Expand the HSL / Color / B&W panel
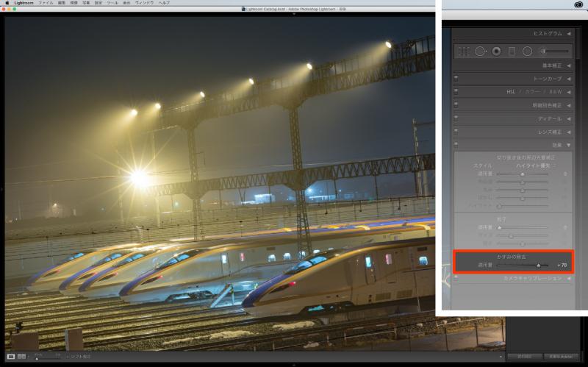 [569, 92]
